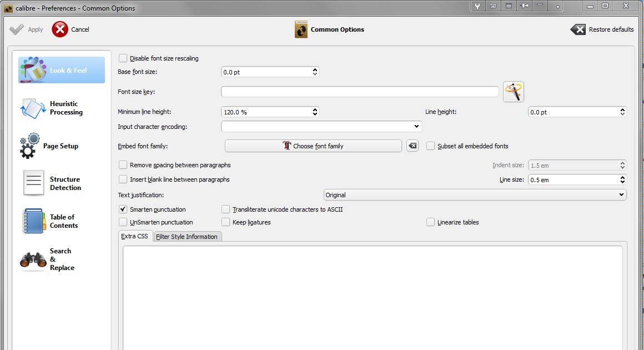This screenshot has width=644, height=350.
Task: Increase Line height spinner value
Action: 623,109
